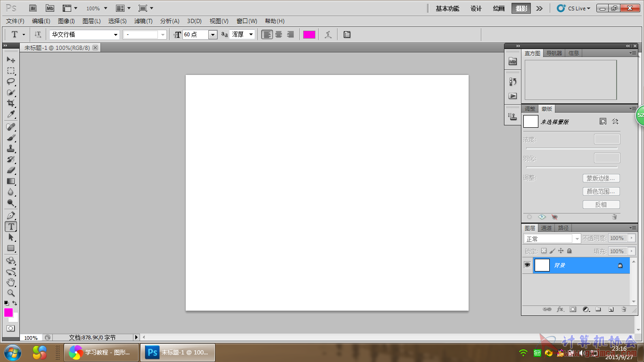Toggle lock transparent pixels
This screenshot has height=362, width=644.
click(x=544, y=251)
